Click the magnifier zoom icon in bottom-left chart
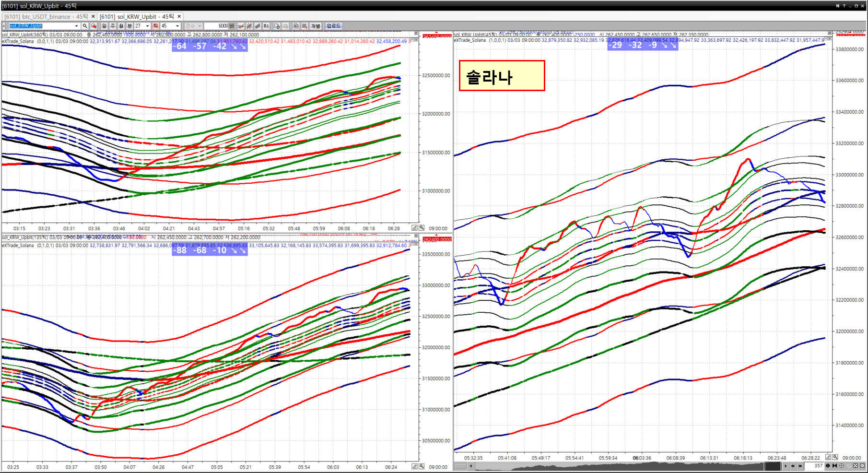Image resolution: width=868 pixels, height=473 pixels. 422,466
